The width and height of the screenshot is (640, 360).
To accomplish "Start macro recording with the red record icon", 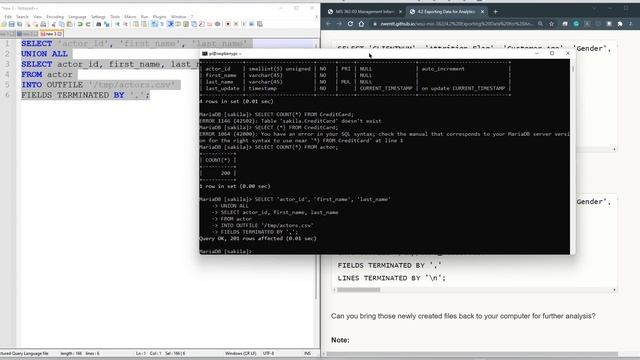I will point(228,24).
